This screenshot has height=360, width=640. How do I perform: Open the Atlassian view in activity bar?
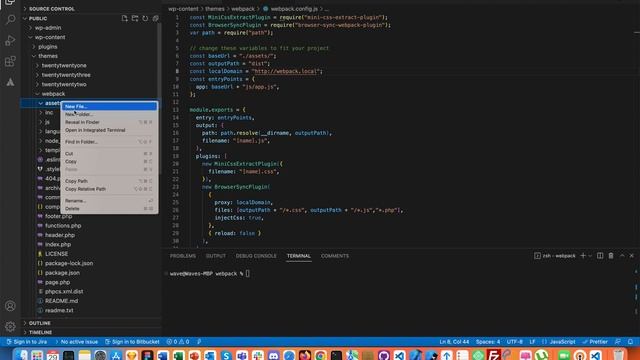click(10, 82)
